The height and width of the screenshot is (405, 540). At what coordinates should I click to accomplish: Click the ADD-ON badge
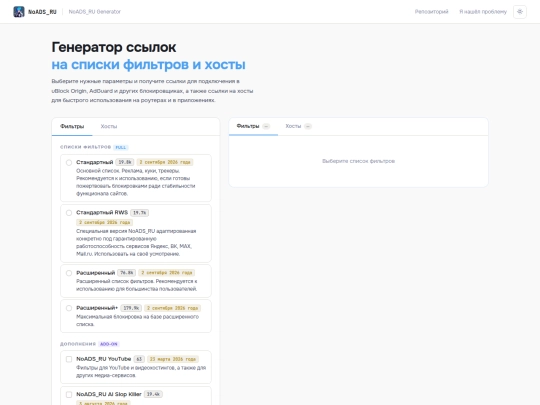coord(109,344)
